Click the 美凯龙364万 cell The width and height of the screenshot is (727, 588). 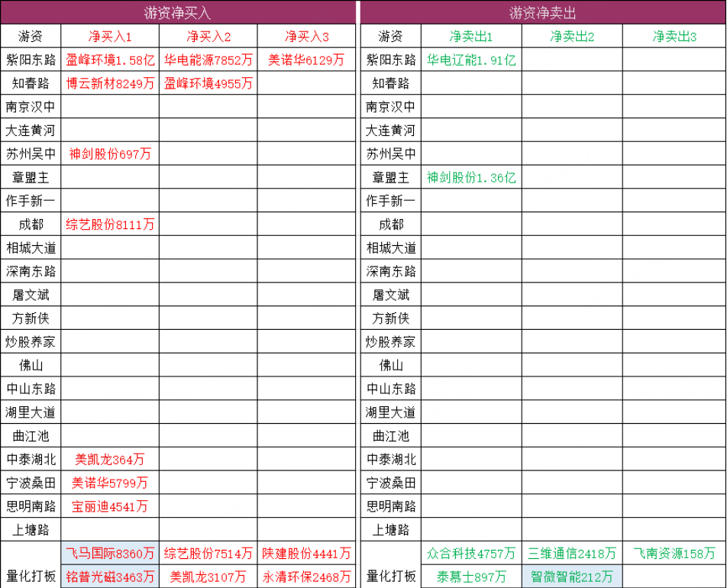[x=110, y=460]
